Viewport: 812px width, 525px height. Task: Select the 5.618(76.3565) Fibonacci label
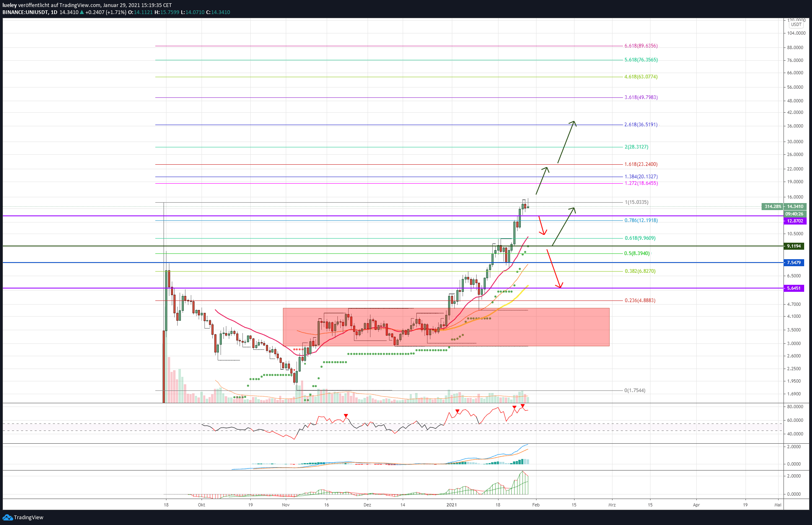(x=641, y=60)
